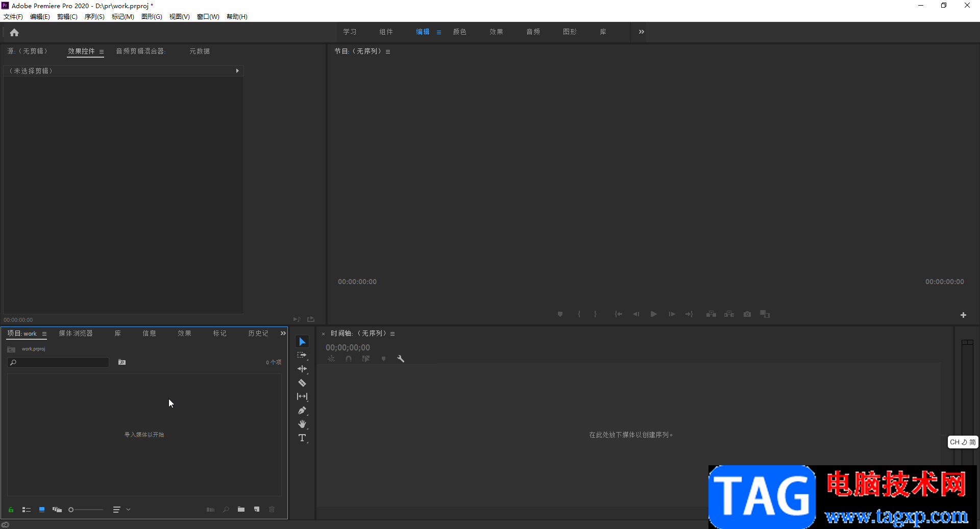Switch Project panel to list view

pos(27,509)
